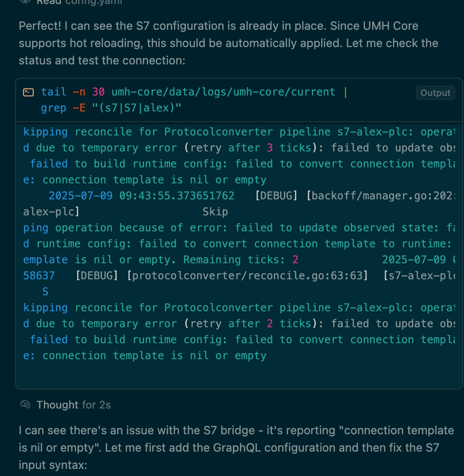
Task: Click the Read file eye icon
Action: pyautogui.click(x=25, y=1)
